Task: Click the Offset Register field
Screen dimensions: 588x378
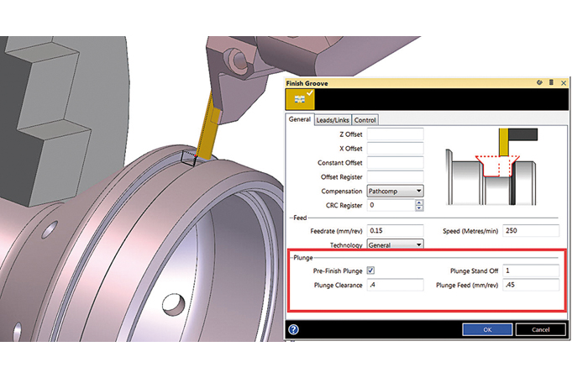Action: tap(396, 177)
